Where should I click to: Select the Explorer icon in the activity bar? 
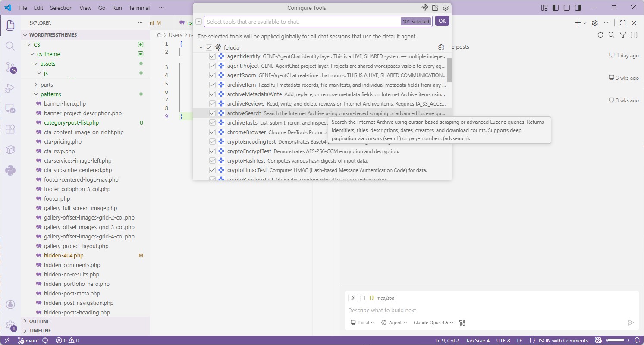coord(10,25)
